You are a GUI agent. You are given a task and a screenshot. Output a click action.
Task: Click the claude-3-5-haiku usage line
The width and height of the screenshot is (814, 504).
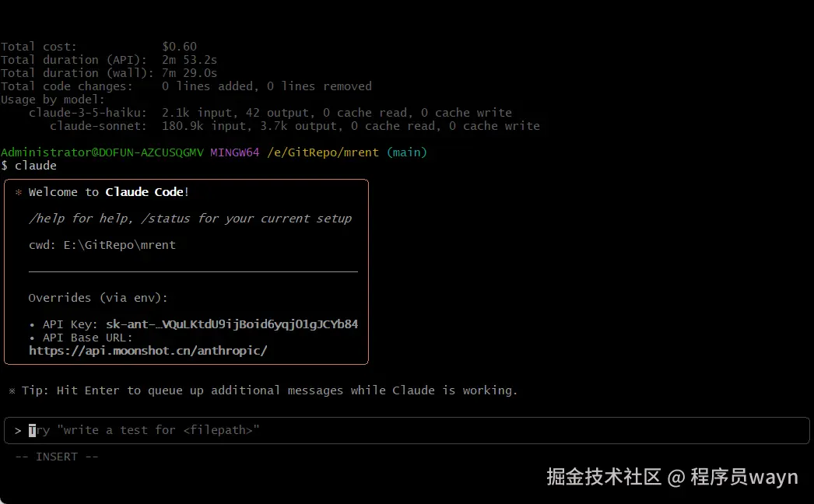pyautogui.click(x=271, y=113)
